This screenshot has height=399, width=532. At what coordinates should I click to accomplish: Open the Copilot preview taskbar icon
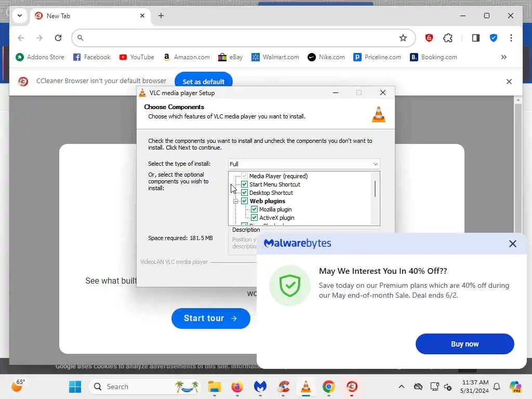(x=515, y=387)
